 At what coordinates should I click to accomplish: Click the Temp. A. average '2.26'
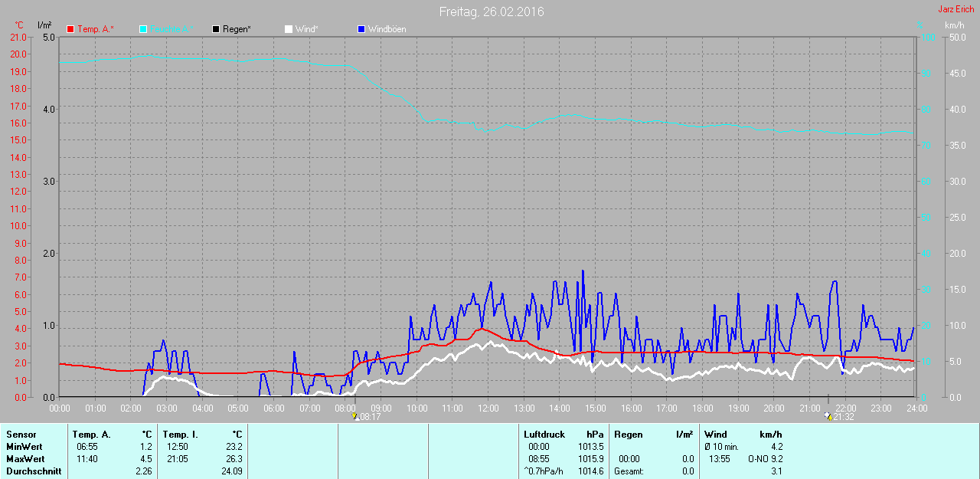[143, 471]
